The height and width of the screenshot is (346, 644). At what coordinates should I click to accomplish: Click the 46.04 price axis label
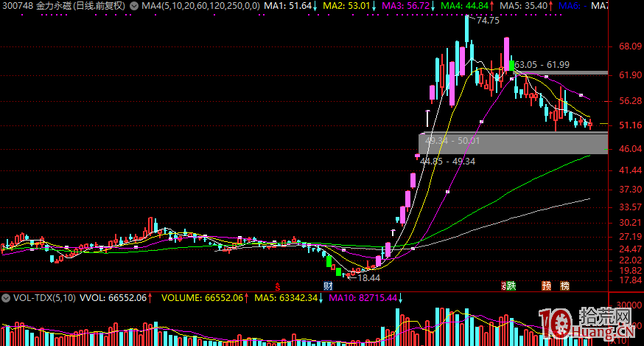point(631,149)
